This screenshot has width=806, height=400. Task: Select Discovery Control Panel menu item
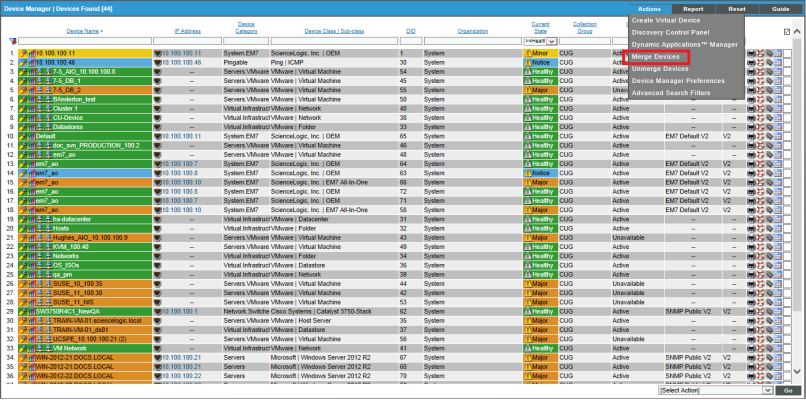point(670,32)
